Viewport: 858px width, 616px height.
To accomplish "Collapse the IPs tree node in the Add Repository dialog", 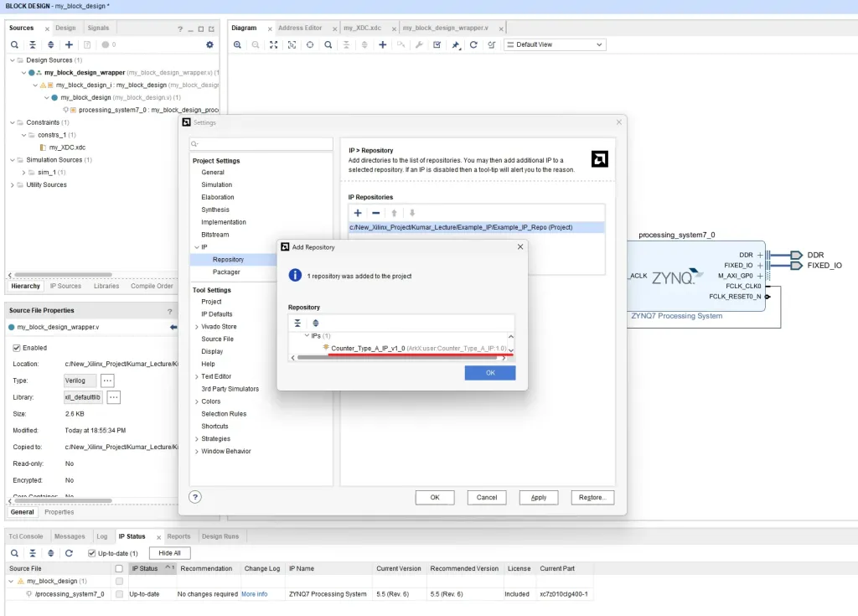I will point(306,336).
